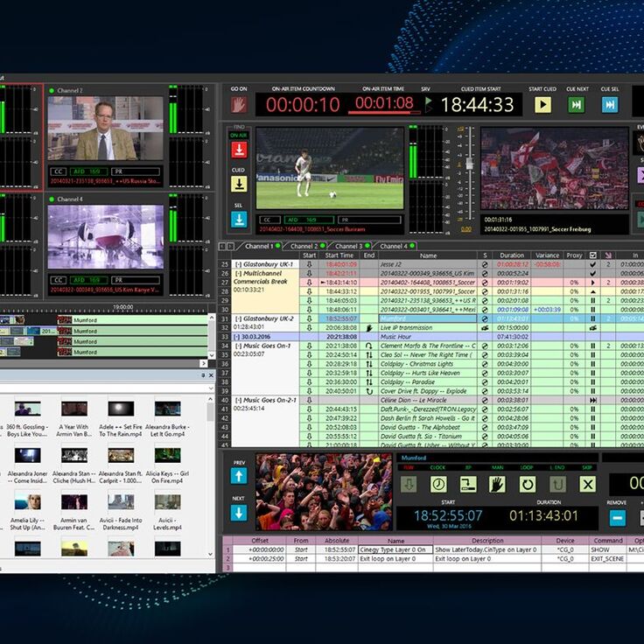
Task: Switch to the Channel 1 tab
Action: tap(259, 247)
